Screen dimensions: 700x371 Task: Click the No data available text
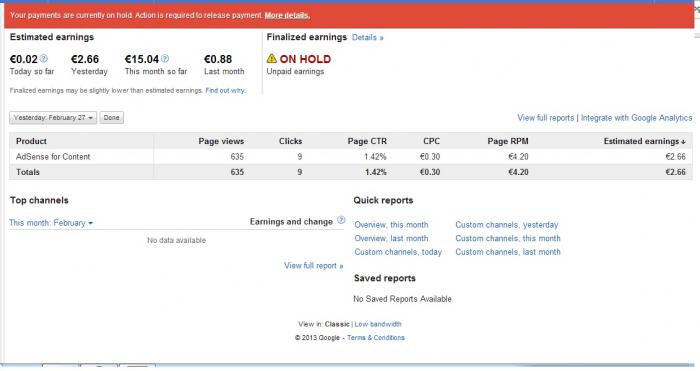click(177, 240)
